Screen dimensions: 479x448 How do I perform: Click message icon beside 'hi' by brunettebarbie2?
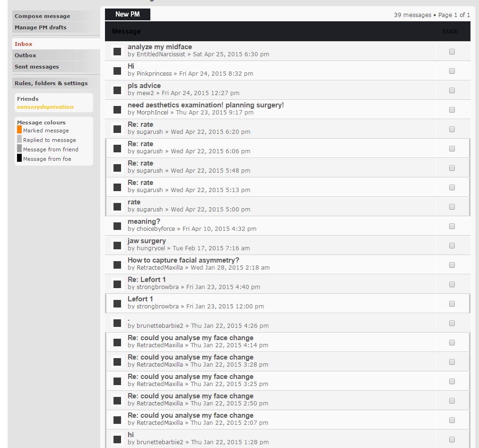(x=117, y=440)
